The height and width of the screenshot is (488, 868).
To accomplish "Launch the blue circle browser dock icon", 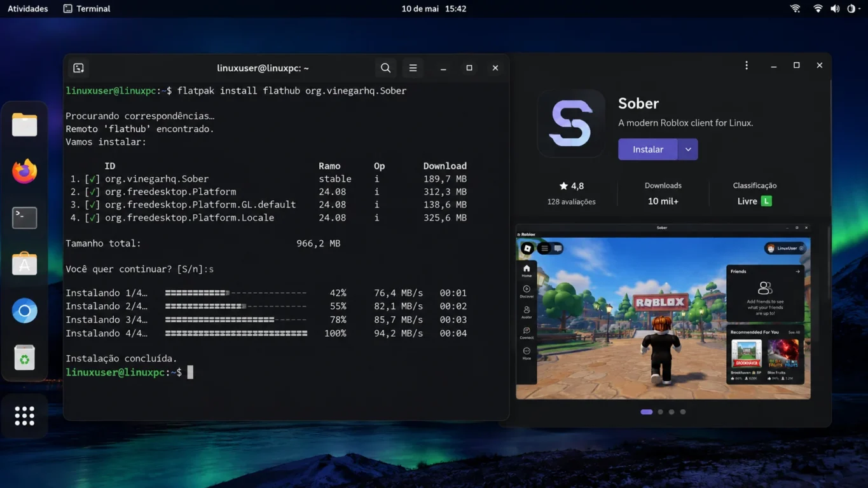I will click(25, 311).
